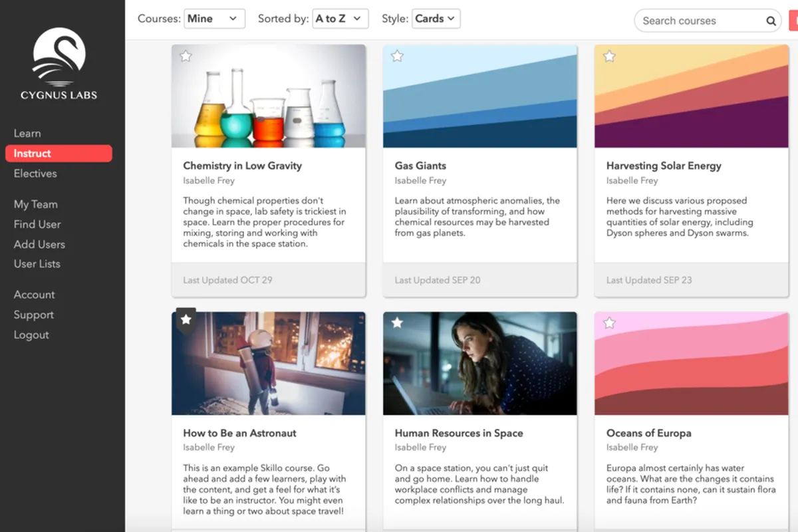Click Add Users in the sidebar
The height and width of the screenshot is (532, 798).
pos(39,244)
